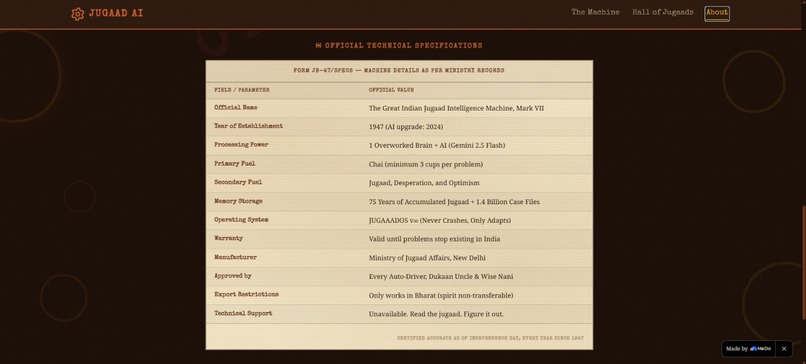Select Year of Establishment label
The image size is (806, 364).
[248, 126]
